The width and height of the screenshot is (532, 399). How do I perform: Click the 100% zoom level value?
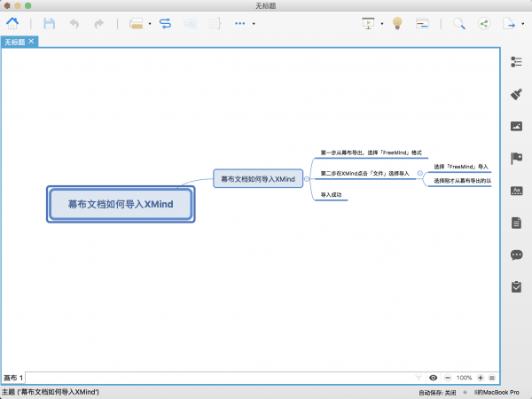tap(464, 378)
